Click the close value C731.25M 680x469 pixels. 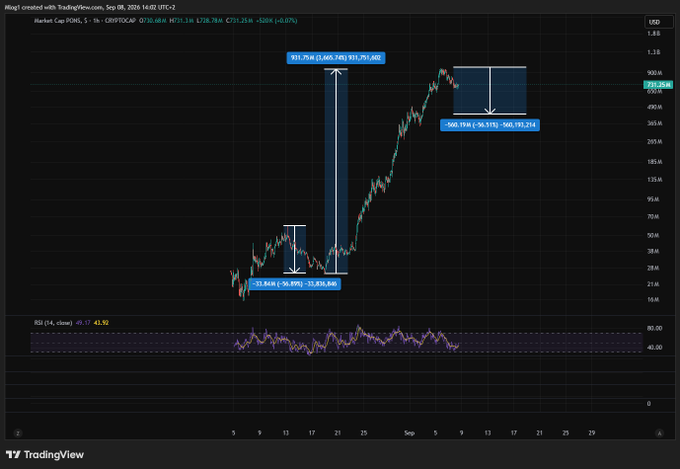(239, 20)
